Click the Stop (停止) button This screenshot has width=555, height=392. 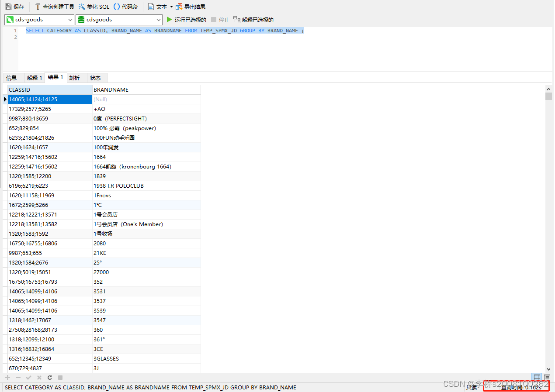pos(220,20)
